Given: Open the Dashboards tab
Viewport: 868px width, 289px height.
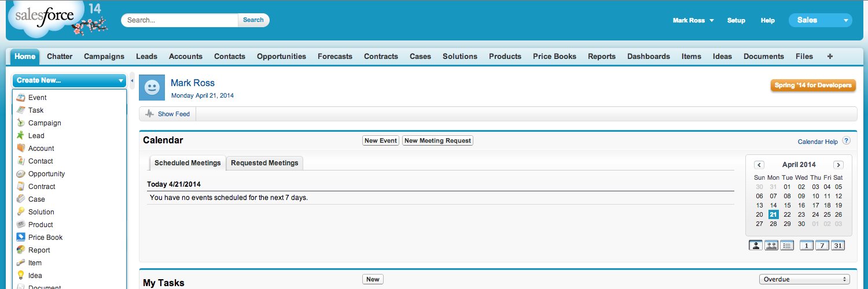Looking at the screenshot, I should click(x=649, y=57).
